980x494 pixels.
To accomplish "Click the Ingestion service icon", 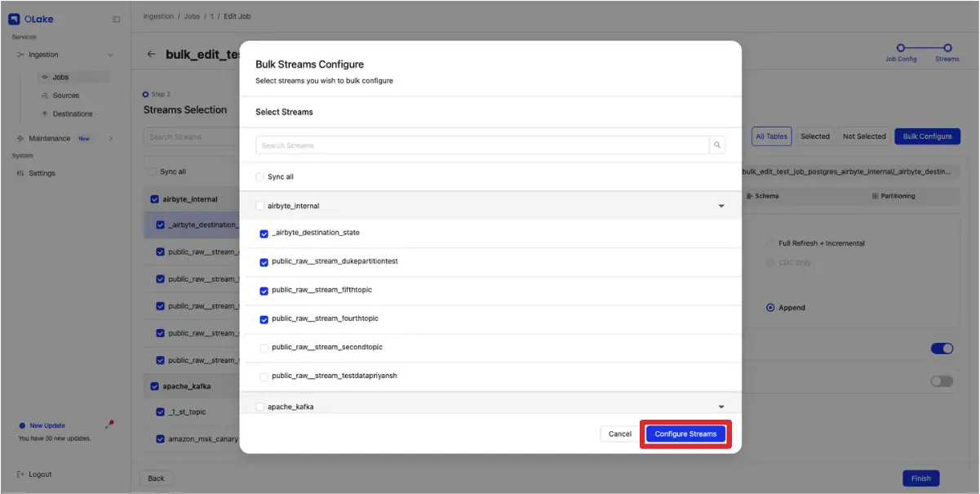I will pyautogui.click(x=20, y=55).
